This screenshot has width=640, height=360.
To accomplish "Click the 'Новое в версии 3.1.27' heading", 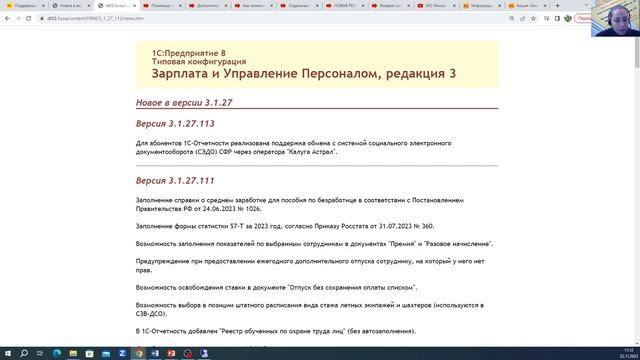I will pyautogui.click(x=184, y=103).
